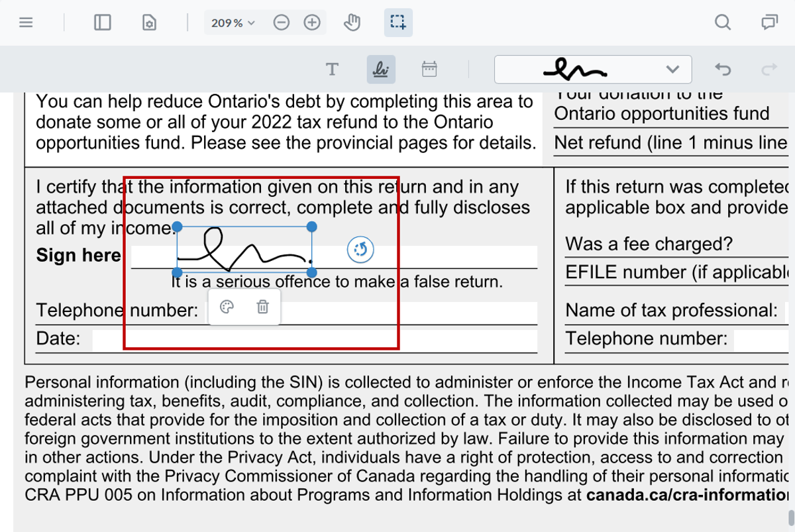The width and height of the screenshot is (795, 532).
Task: Open the Date stamp tool
Action: tap(429, 69)
